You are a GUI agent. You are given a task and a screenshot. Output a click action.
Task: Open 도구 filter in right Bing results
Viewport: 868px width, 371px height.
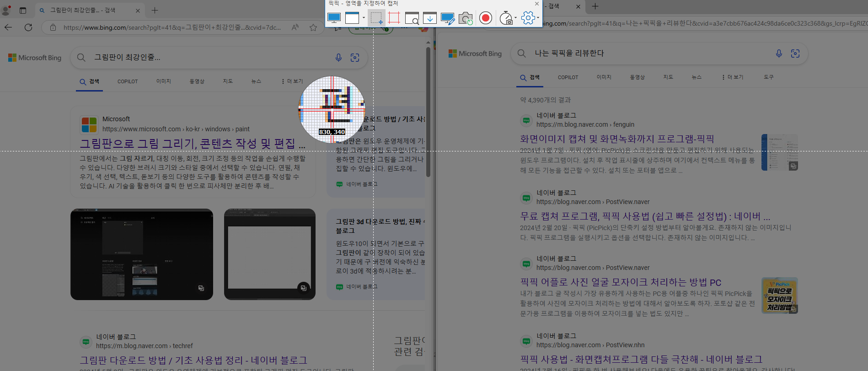(769, 77)
